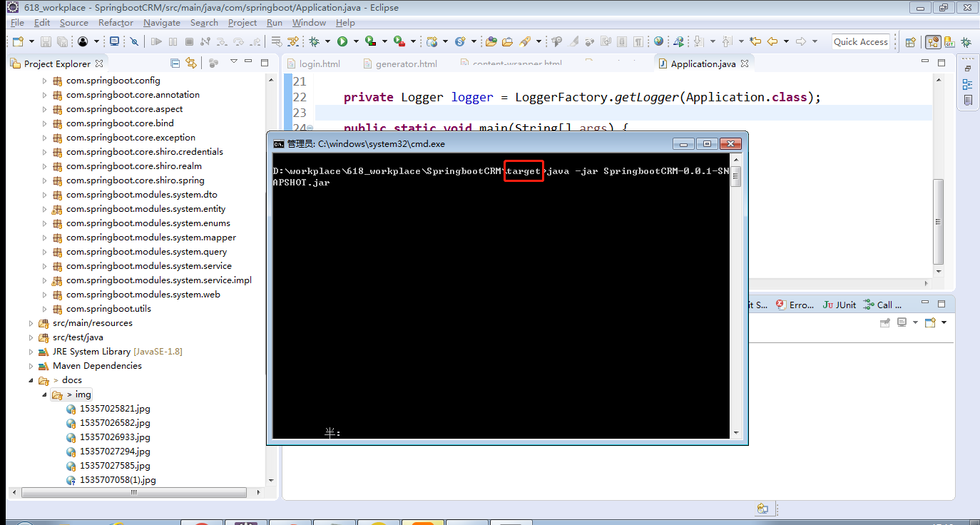Open the Back history dropdown arrow
This screenshot has width=980, height=525.
point(786,41)
